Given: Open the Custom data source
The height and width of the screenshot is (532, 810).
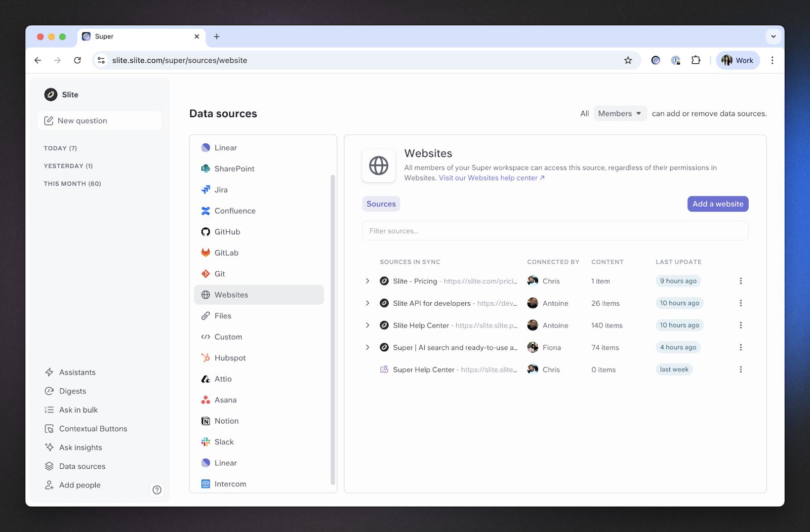Looking at the screenshot, I should tap(259, 337).
